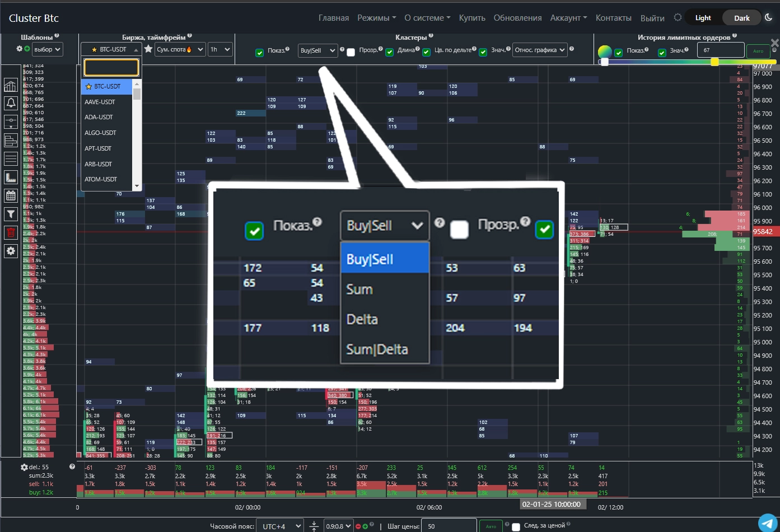This screenshot has height=532, width=780.
Task: Click the star favorite icon beside BTC-USDT
Action: tap(148, 49)
